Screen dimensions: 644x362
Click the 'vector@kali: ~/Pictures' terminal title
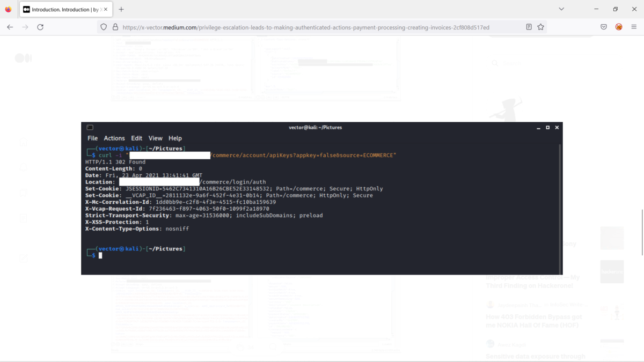point(315,128)
